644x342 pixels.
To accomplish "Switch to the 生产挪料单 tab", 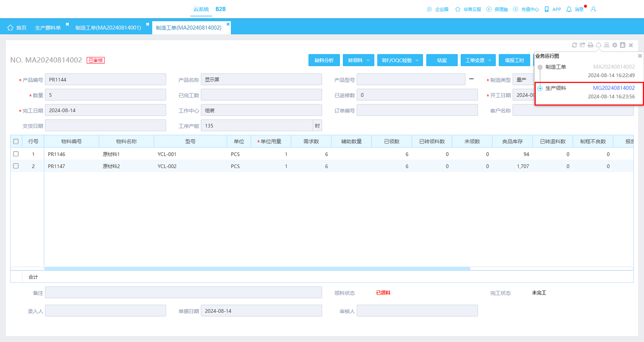I will click(48, 28).
